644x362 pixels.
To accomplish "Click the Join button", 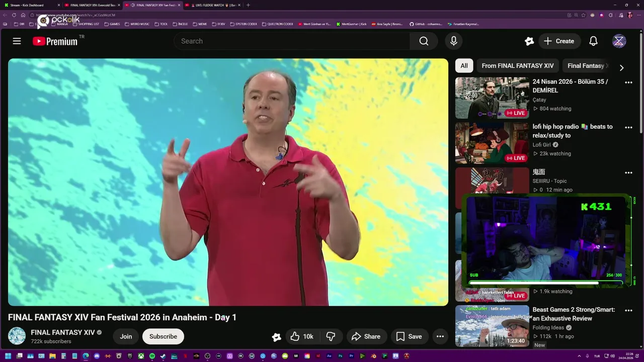I will (126, 336).
